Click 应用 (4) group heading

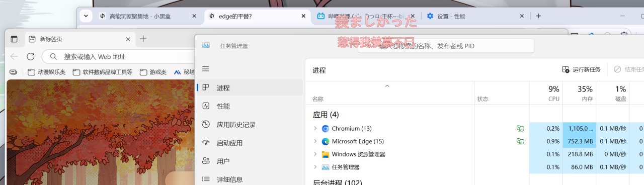pyautogui.click(x=326, y=115)
